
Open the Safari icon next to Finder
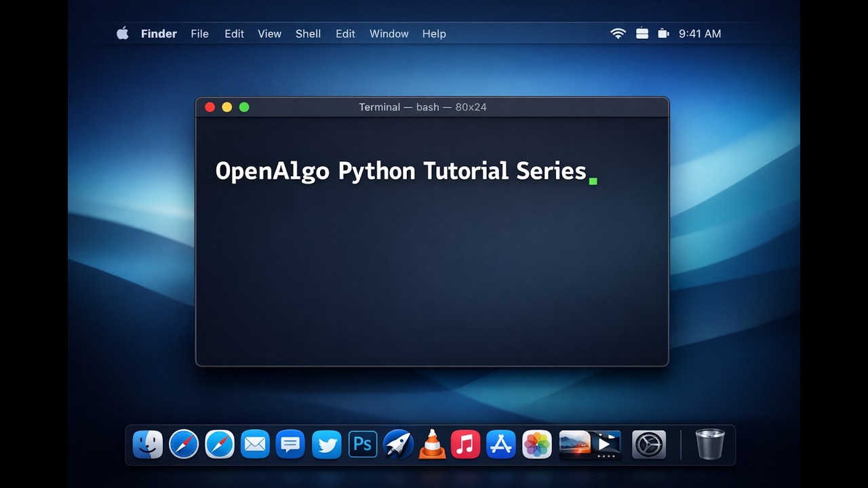pos(184,445)
